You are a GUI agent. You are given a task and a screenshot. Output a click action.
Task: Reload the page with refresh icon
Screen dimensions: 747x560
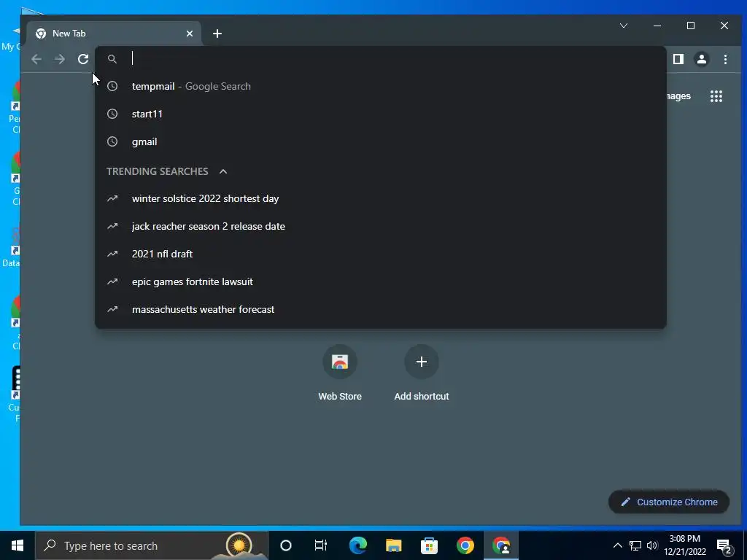pos(83,59)
